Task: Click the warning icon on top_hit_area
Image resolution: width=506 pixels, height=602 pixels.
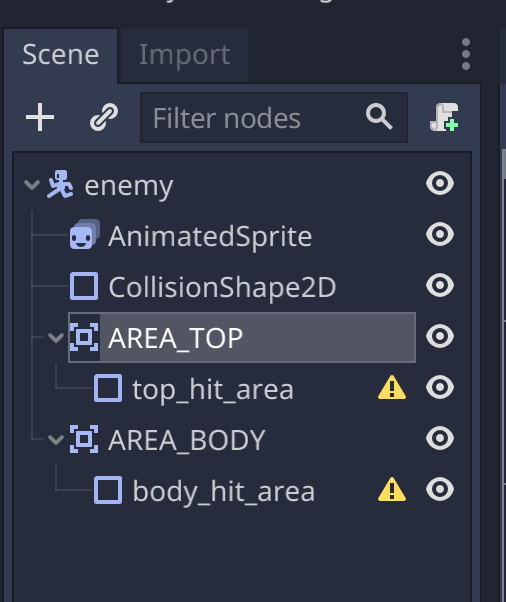Action: (392, 387)
